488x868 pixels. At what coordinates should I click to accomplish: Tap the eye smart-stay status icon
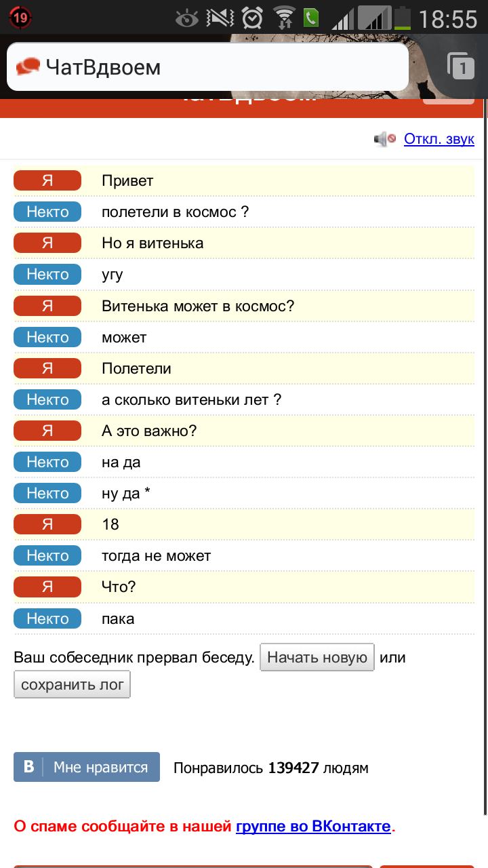coord(186,18)
